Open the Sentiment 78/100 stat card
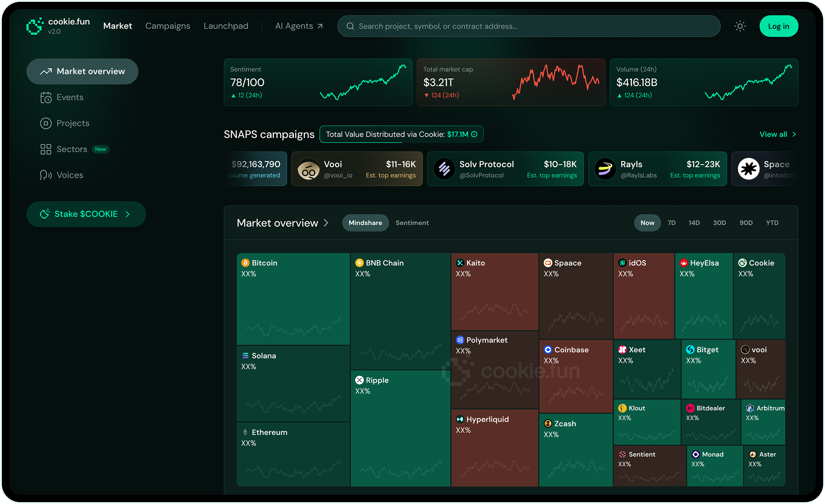 pos(318,82)
